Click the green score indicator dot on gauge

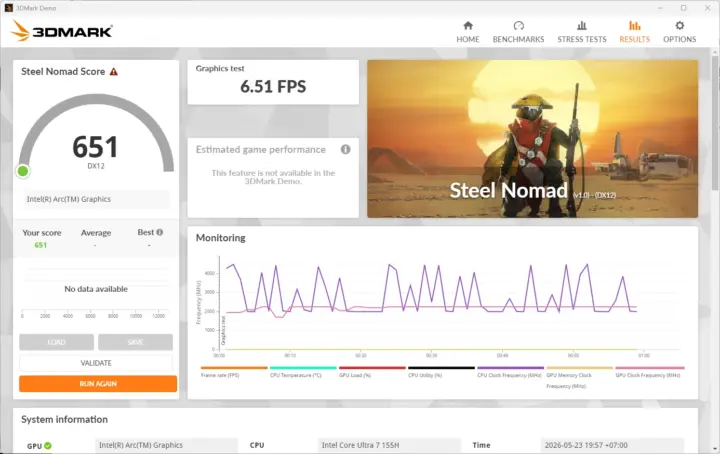[22, 171]
